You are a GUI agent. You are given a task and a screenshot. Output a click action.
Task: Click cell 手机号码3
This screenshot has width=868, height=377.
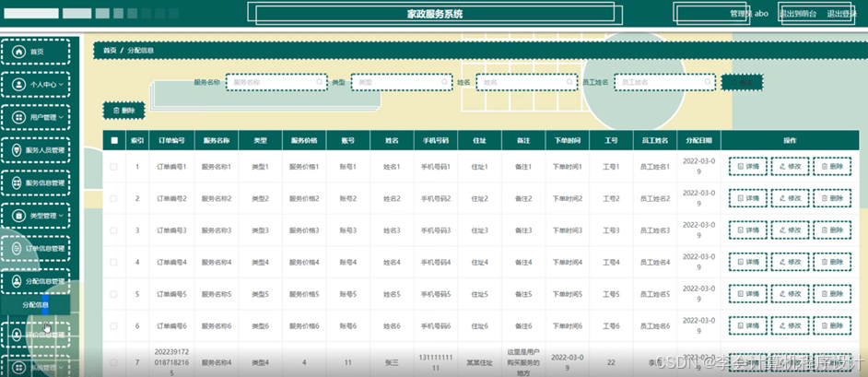(436, 230)
